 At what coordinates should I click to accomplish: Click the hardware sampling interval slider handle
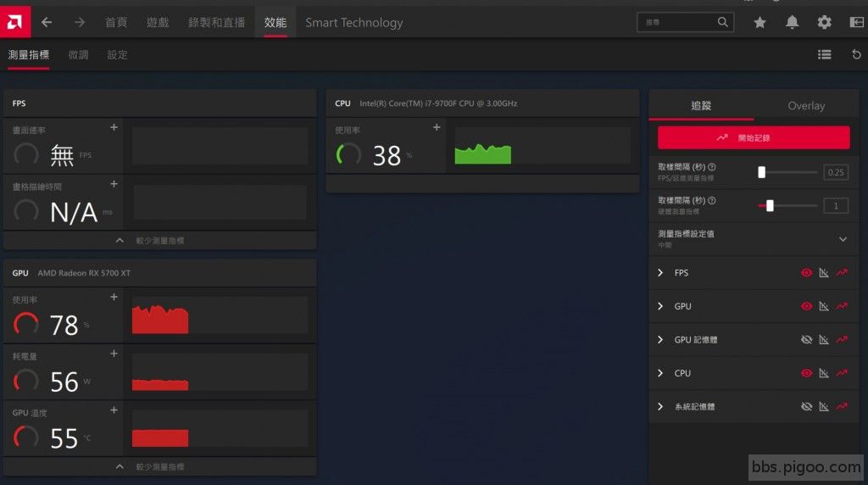[770, 206]
